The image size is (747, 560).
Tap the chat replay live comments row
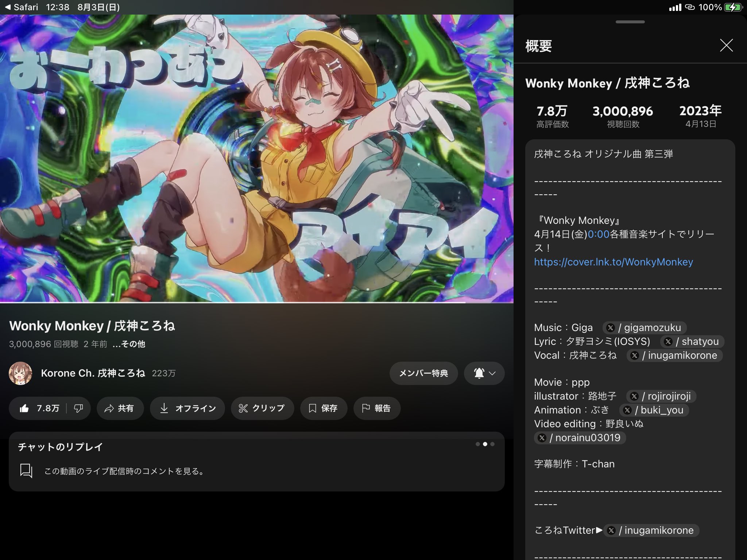(124, 471)
